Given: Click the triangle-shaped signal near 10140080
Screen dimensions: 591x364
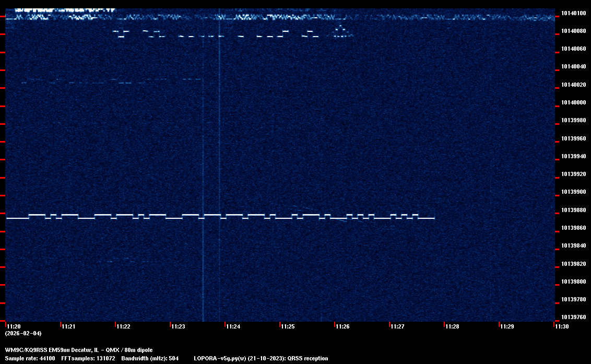Looking at the screenshot, I should pyautogui.click(x=341, y=32).
